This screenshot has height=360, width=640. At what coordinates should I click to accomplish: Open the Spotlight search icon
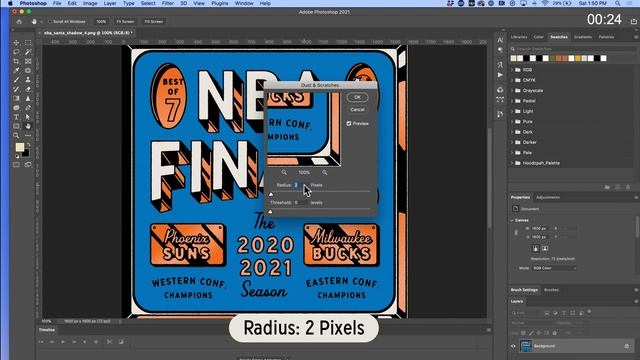click(618, 3)
